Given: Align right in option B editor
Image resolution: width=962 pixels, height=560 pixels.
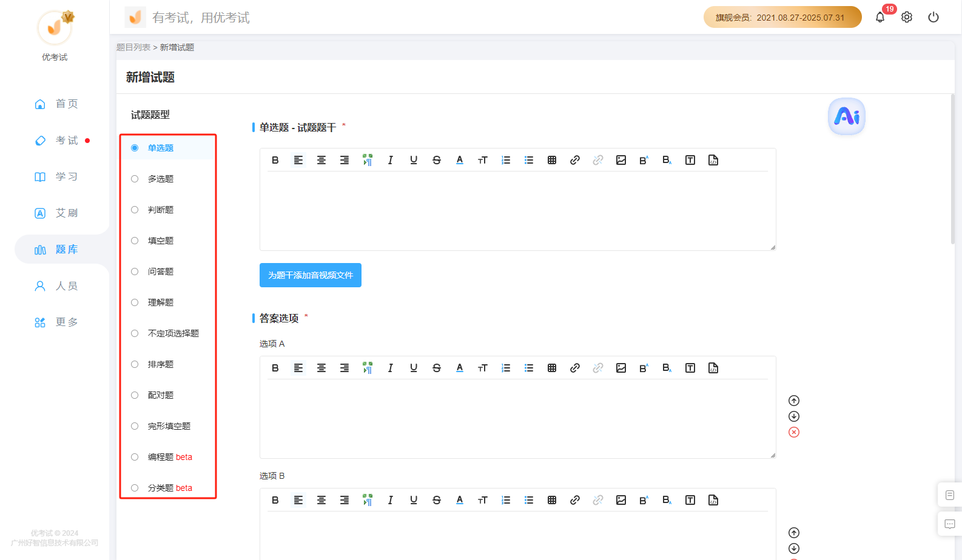Looking at the screenshot, I should point(345,500).
